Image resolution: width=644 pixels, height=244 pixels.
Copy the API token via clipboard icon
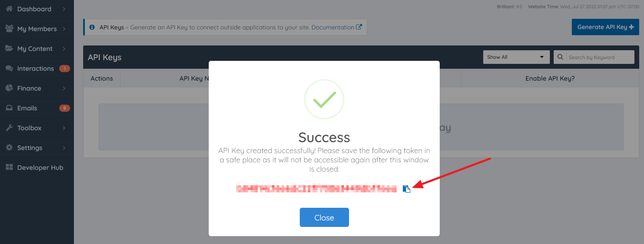(x=406, y=189)
